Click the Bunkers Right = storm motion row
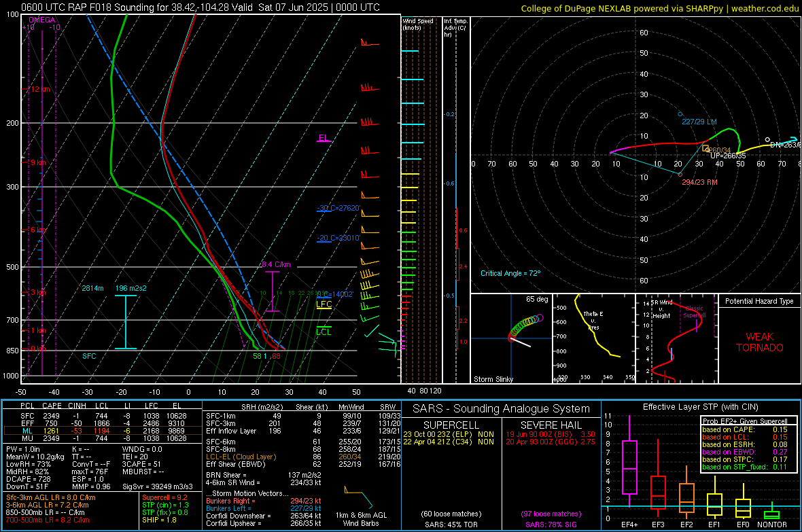Viewport: 802px width, 532px height. point(264,501)
